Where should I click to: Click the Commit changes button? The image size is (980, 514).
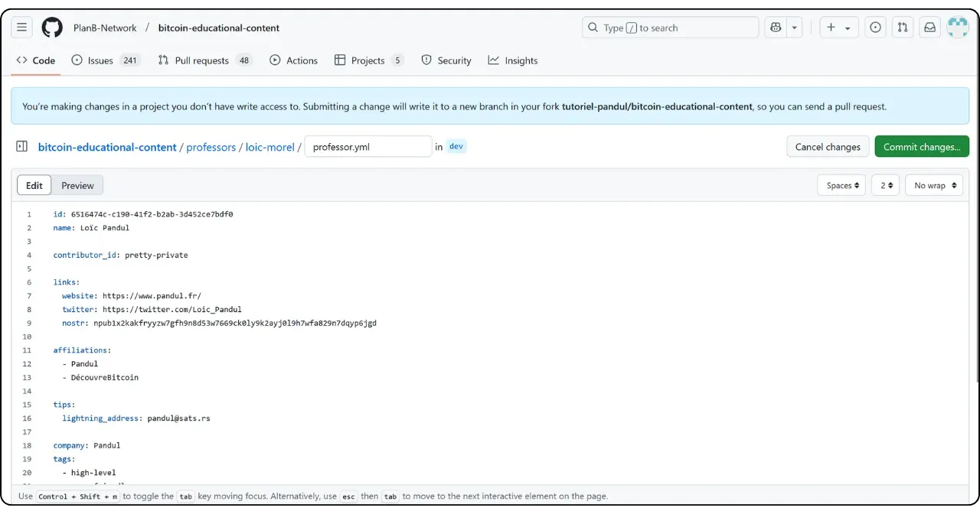922,147
